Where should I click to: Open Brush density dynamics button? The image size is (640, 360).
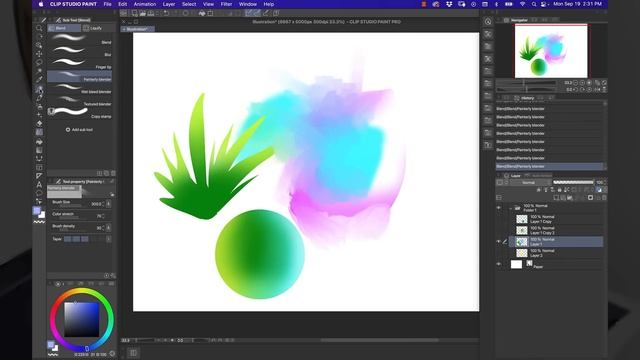click(x=109, y=228)
